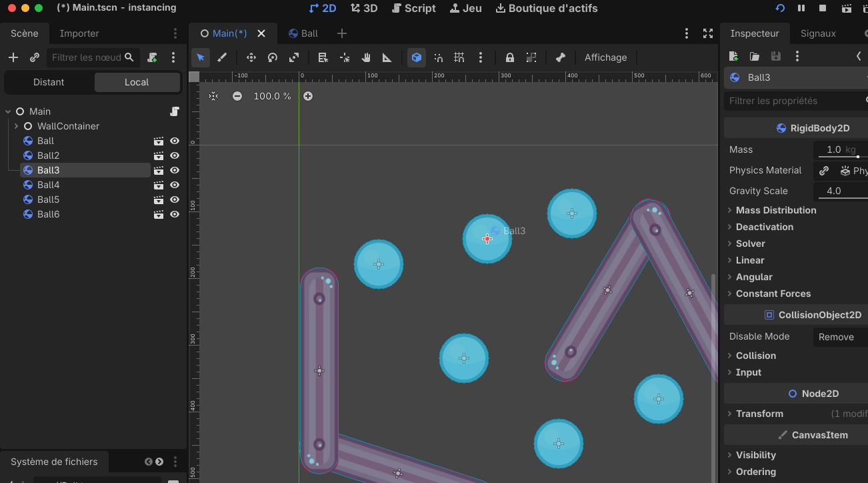Pause the running project
The height and width of the screenshot is (483, 868).
801,9
